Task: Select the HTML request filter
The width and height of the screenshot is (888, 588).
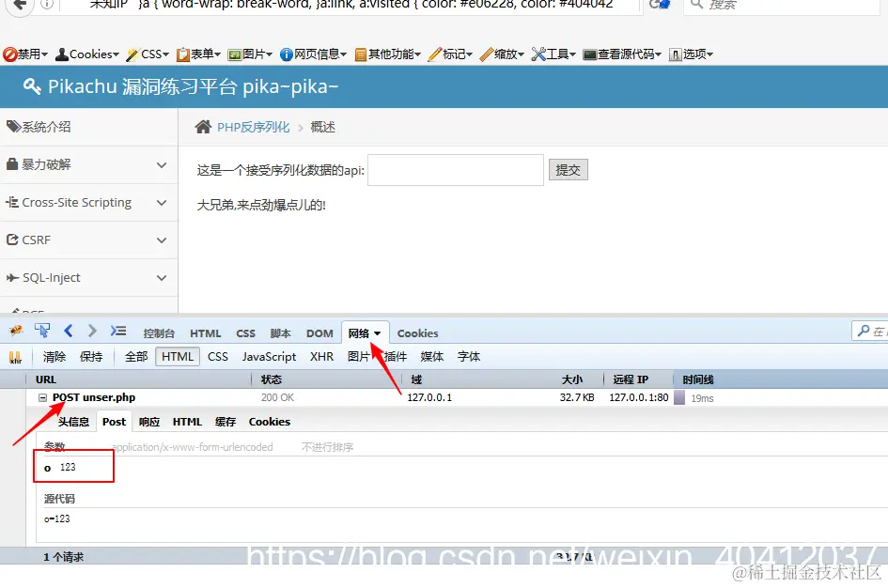Action: point(178,357)
